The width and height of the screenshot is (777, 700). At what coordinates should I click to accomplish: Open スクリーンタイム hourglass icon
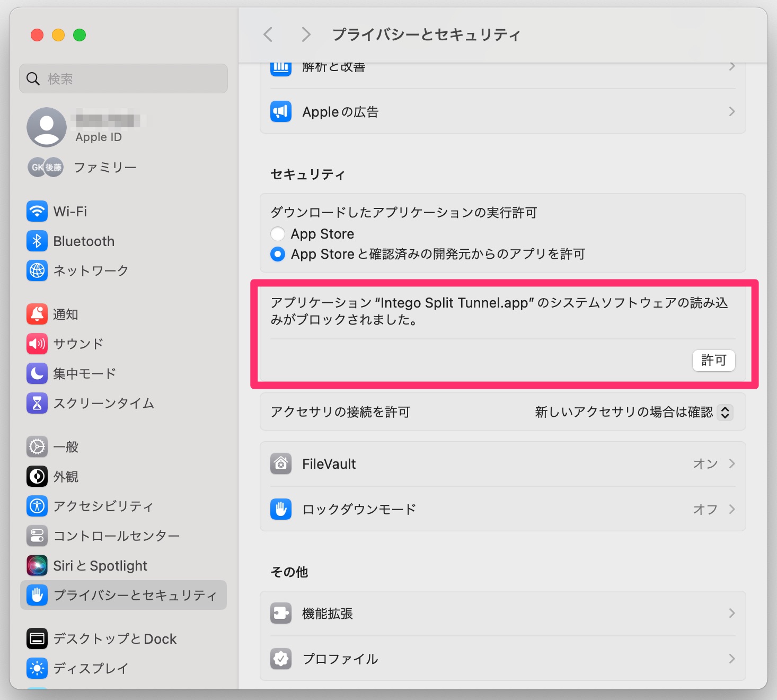pyautogui.click(x=37, y=404)
